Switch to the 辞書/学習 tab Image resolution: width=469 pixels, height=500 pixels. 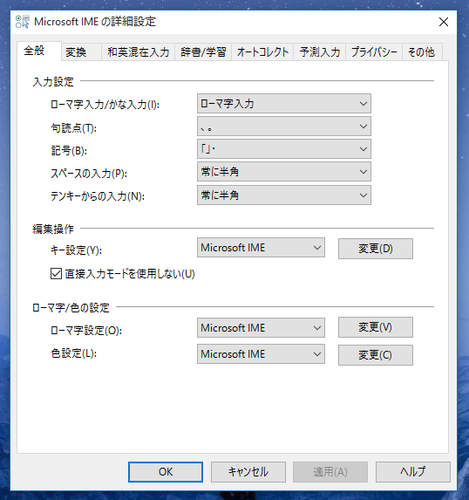click(x=203, y=52)
